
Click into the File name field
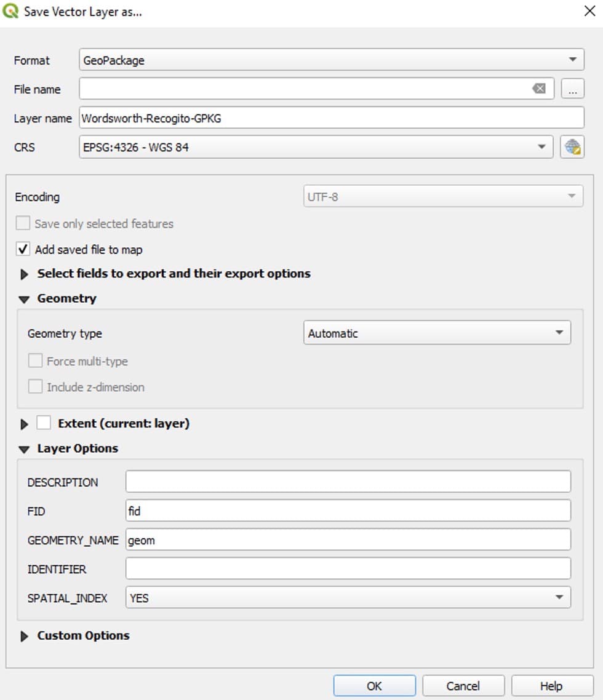301,89
